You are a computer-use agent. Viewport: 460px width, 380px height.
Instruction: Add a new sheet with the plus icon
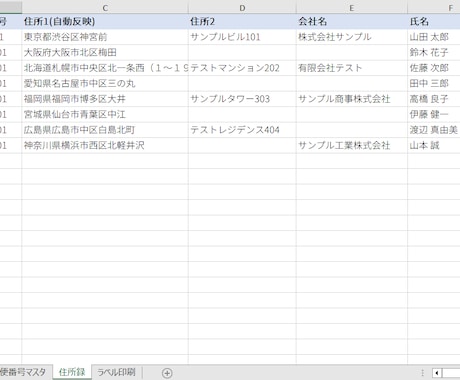pos(167,373)
